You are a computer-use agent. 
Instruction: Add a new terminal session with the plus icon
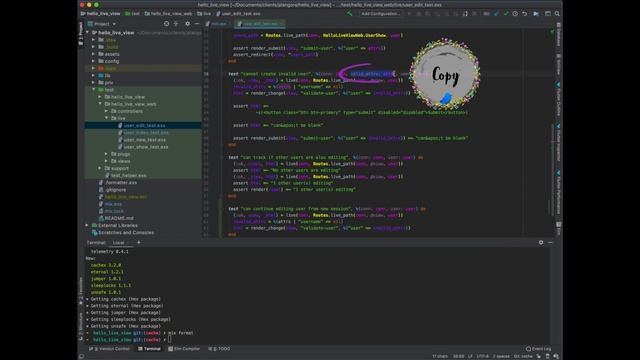(x=138, y=242)
